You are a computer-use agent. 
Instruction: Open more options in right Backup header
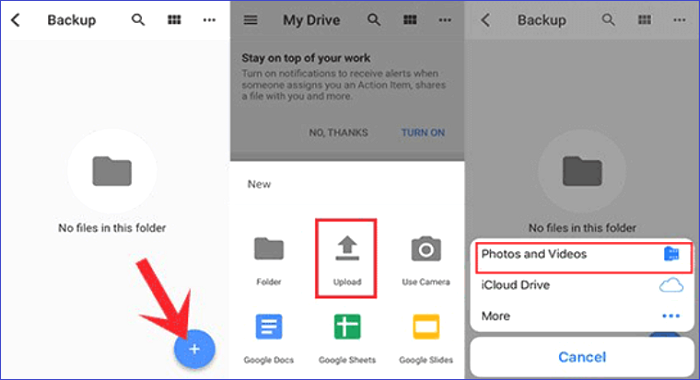[679, 20]
